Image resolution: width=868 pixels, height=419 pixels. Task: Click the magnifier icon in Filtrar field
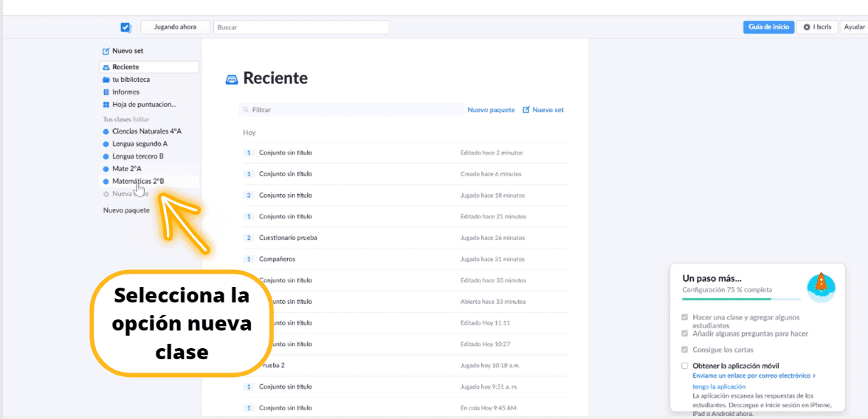(246, 110)
